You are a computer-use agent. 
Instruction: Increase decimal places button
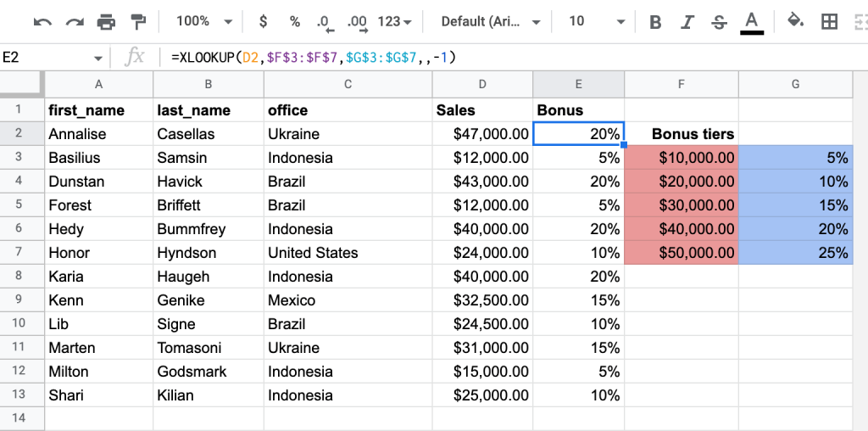tap(357, 22)
